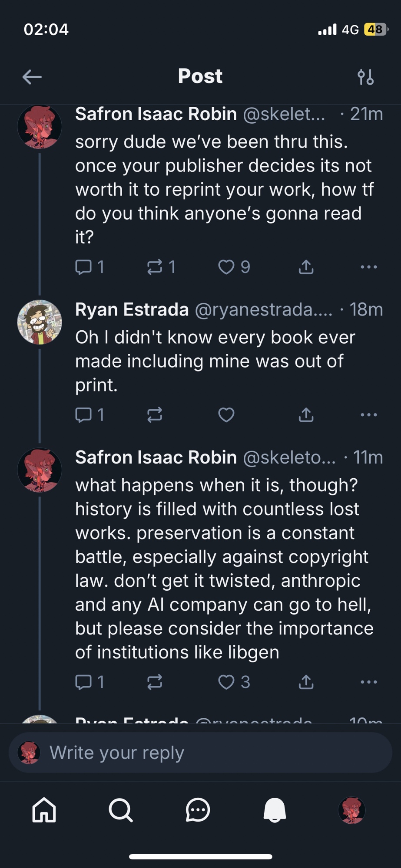Open Ryan Estrada's avatar picture
The height and width of the screenshot is (868, 401).
40,322
